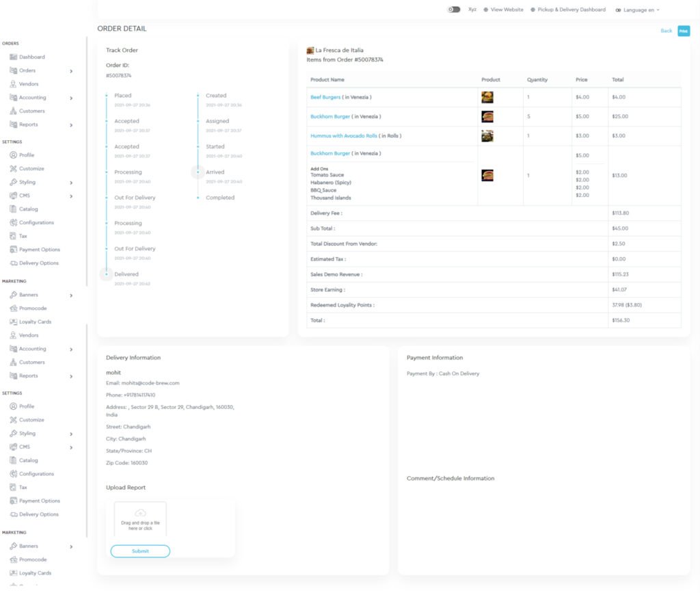The image size is (700, 593).
Task: Toggle the switch next to Xyz
Action: coord(453,10)
